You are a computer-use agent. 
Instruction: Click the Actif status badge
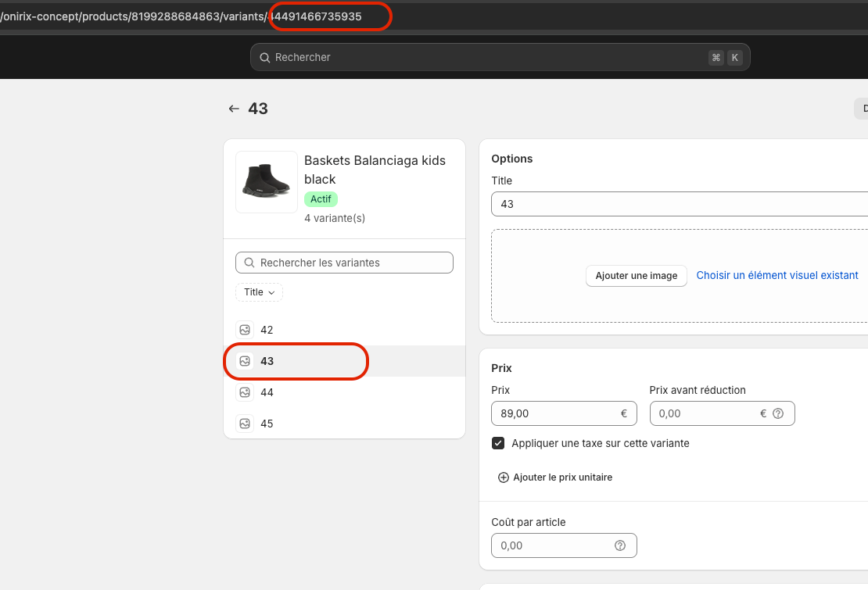click(321, 199)
